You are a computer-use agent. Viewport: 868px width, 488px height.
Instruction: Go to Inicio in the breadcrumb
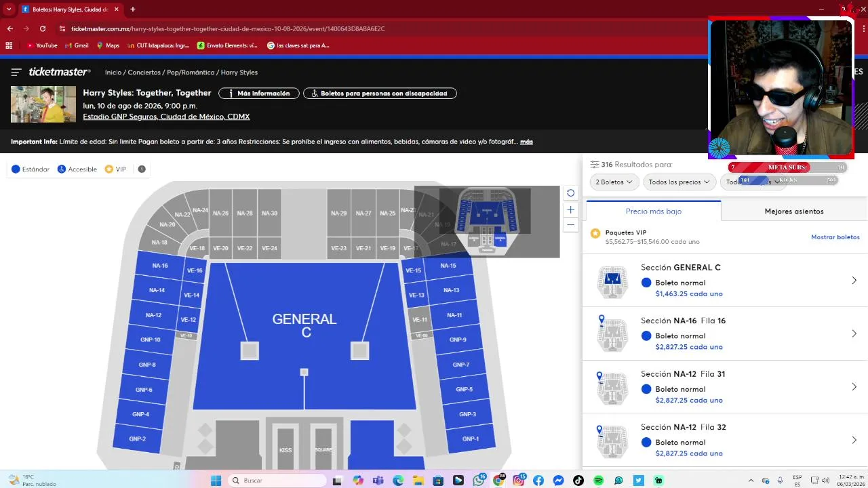pyautogui.click(x=113, y=73)
